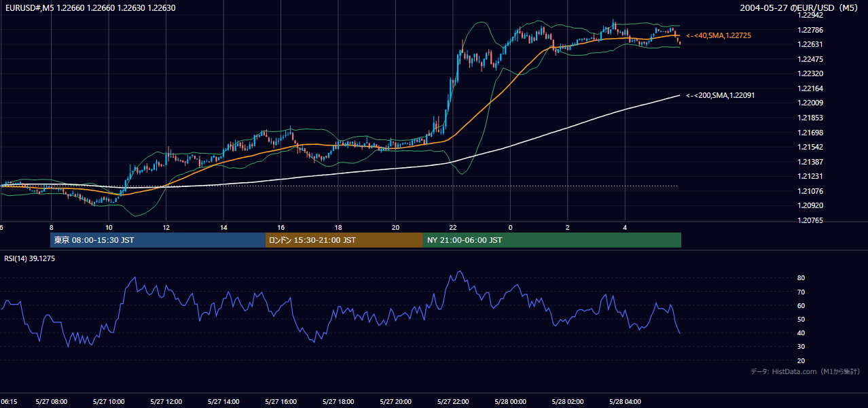
Task: Click the 1.21542 price axis label
Action: [811, 147]
